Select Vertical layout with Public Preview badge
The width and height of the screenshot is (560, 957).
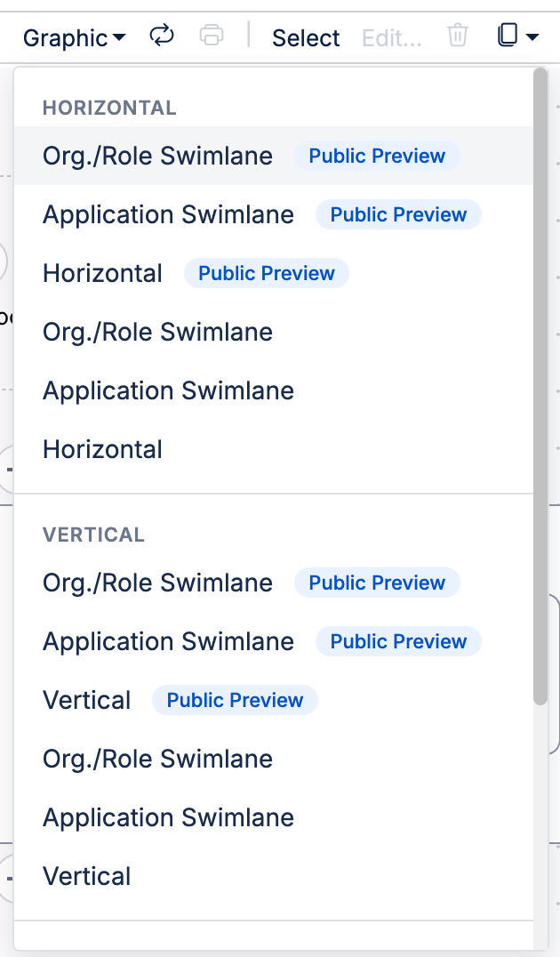[273, 700]
